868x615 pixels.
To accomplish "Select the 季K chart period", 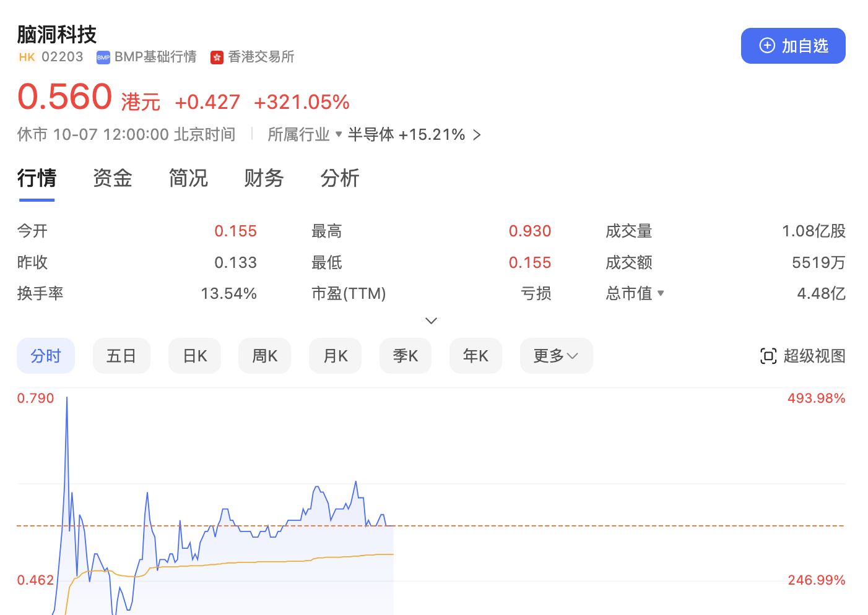I will point(406,356).
